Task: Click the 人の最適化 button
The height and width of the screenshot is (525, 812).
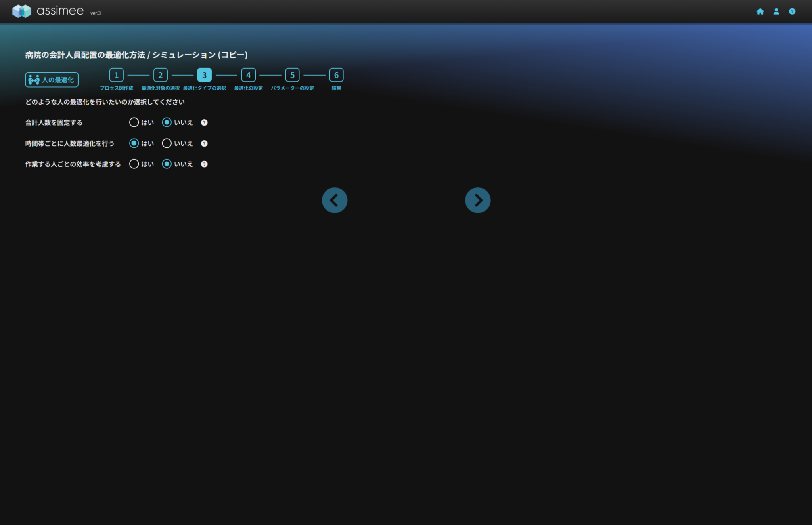Action: 52,80
